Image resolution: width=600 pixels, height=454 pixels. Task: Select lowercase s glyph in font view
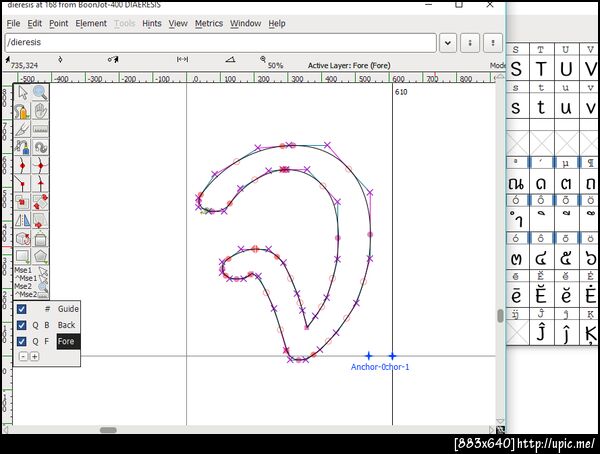click(x=516, y=107)
